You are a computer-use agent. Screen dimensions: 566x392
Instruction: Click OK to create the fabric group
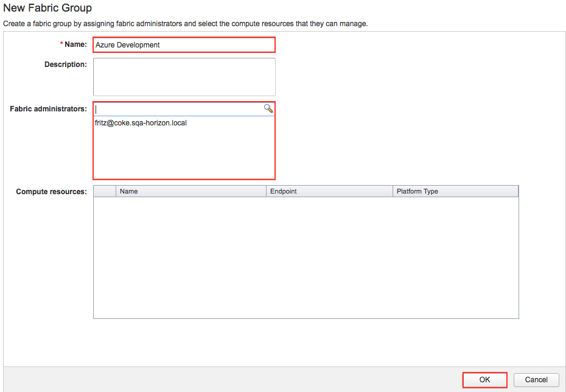click(x=485, y=380)
